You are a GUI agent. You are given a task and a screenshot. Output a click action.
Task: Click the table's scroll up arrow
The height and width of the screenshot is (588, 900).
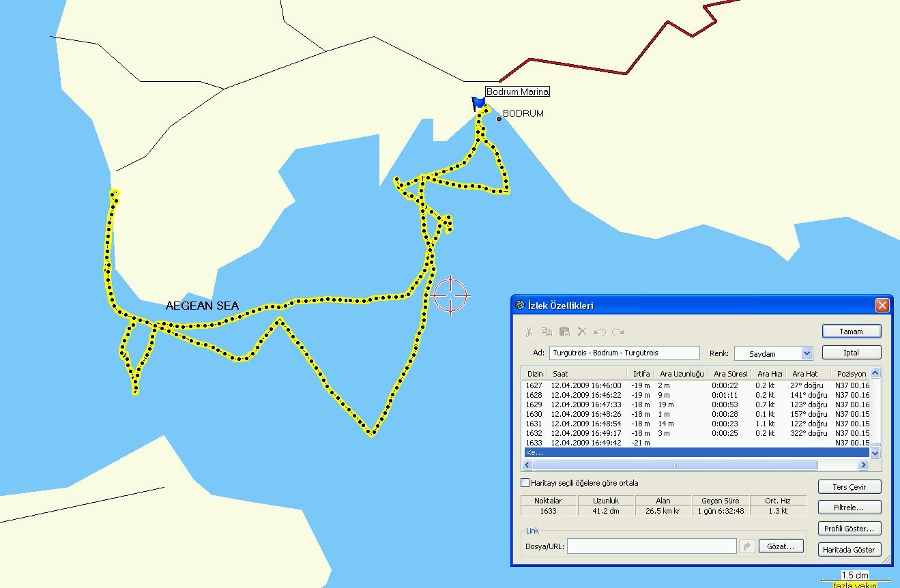pyautogui.click(x=875, y=373)
